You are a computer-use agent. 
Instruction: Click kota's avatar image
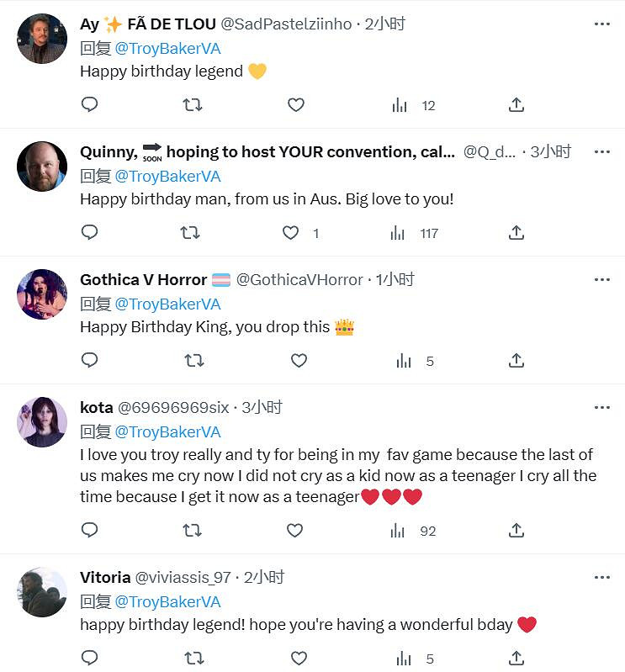(x=42, y=422)
